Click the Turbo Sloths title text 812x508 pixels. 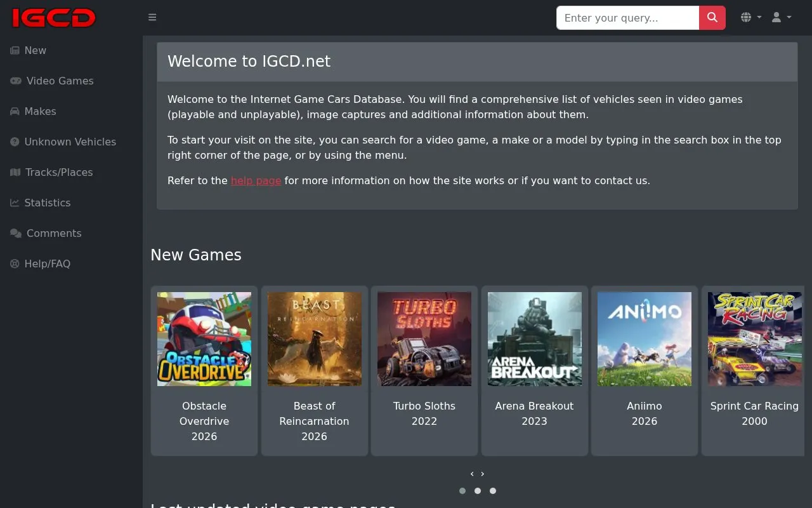coord(424,406)
